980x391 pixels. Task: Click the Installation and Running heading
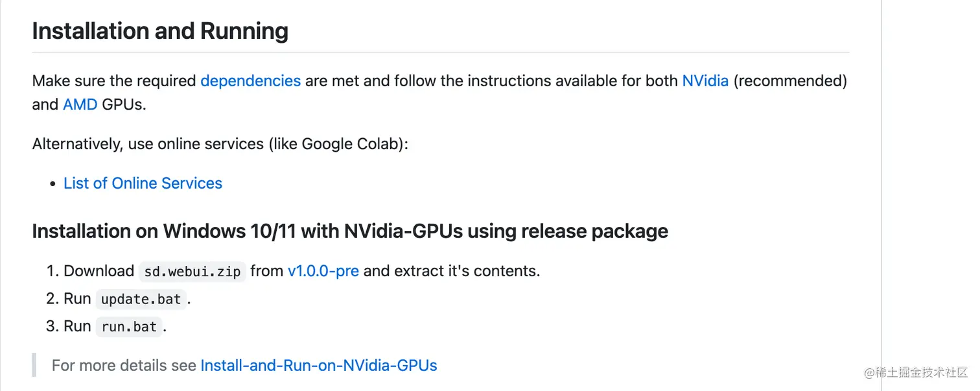coord(160,31)
